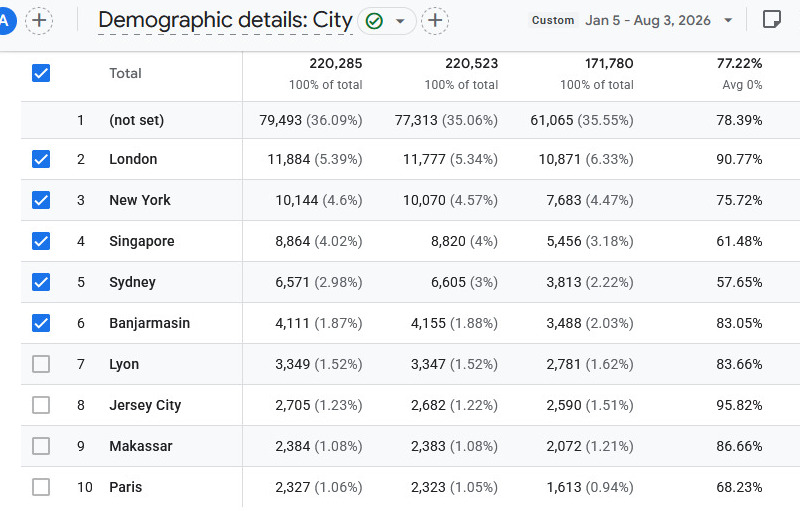Select the Jersey City row checkbox

(41, 405)
